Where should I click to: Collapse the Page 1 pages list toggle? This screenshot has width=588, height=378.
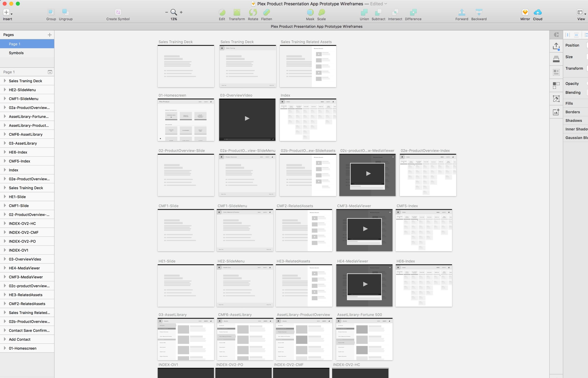pos(50,72)
